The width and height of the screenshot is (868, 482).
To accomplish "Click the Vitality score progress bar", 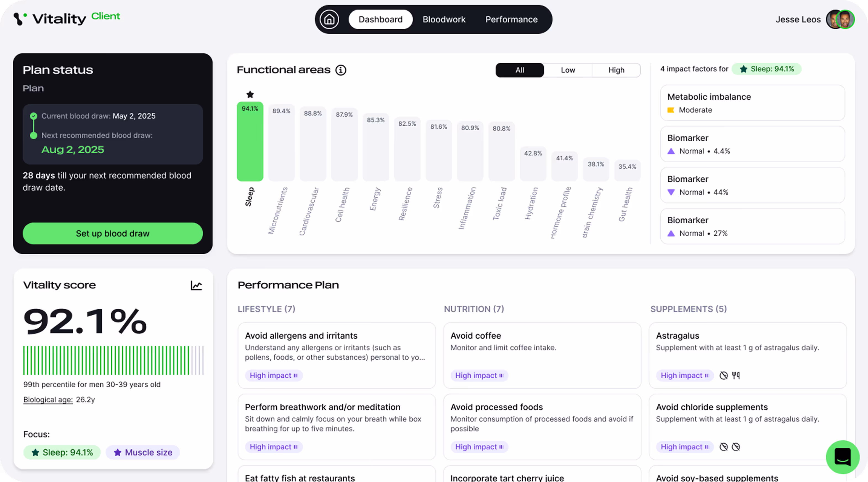I will [113, 360].
